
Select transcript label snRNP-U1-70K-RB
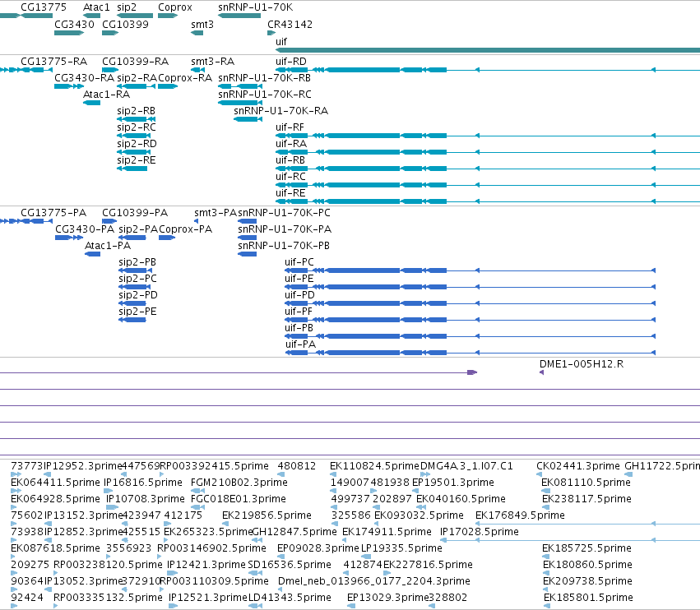[264, 77]
